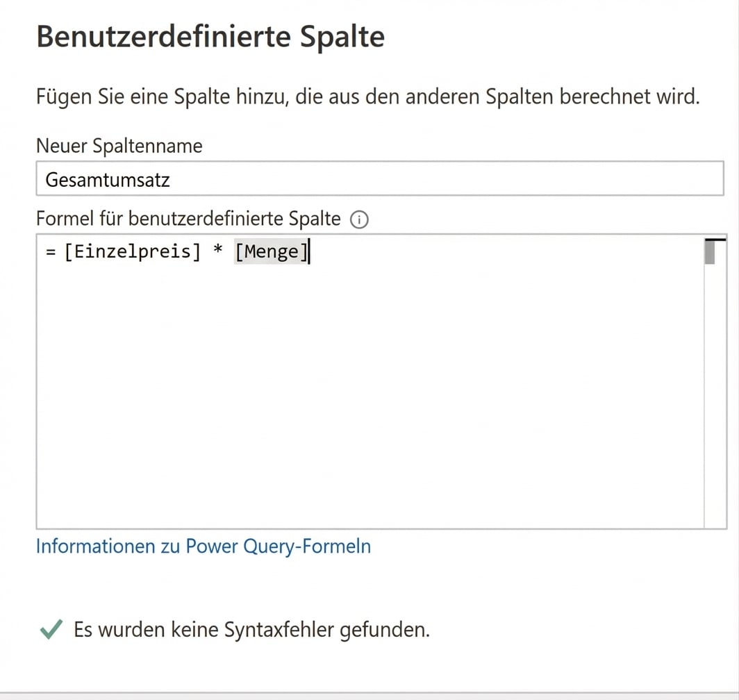Click the description text 'Fügen Sie eine Spalte hinzu'
The height and width of the screenshot is (700, 739).
pyautogui.click(x=162, y=97)
